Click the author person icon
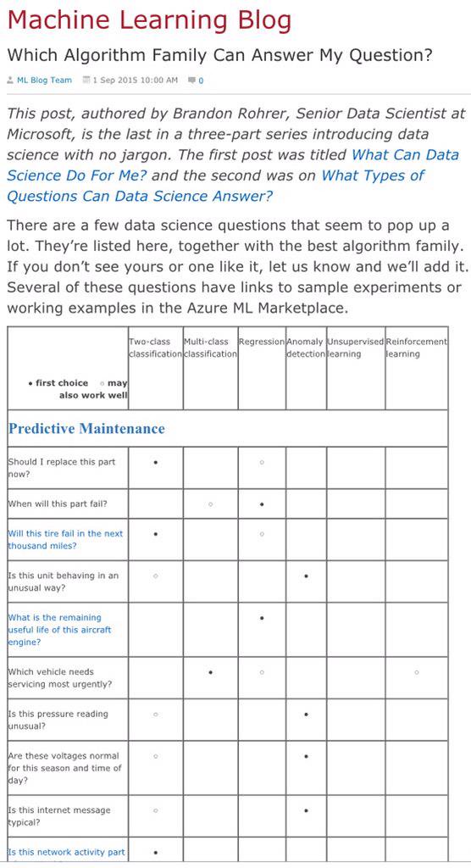The height and width of the screenshot is (868, 471). pos(10,81)
